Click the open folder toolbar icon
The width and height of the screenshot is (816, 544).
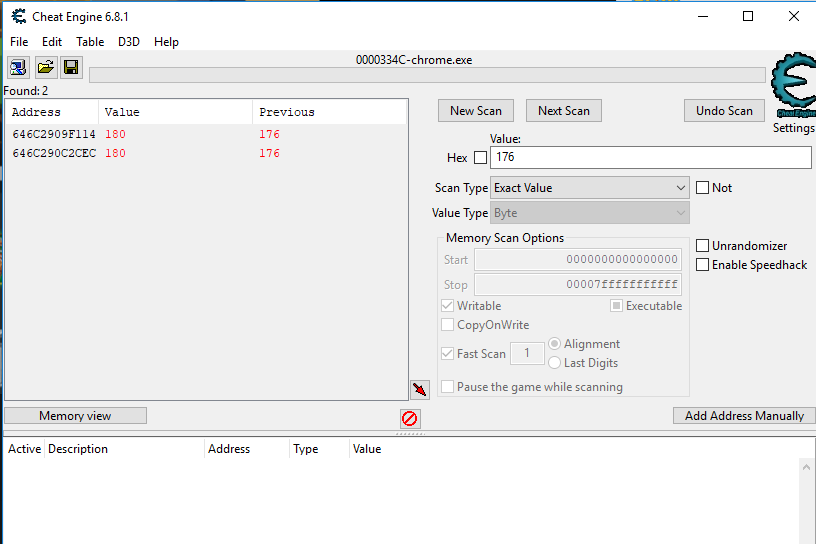[x=45, y=68]
